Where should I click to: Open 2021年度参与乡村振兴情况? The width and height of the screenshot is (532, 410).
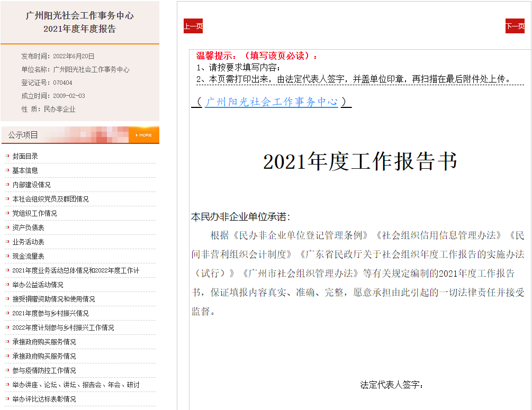50,313
